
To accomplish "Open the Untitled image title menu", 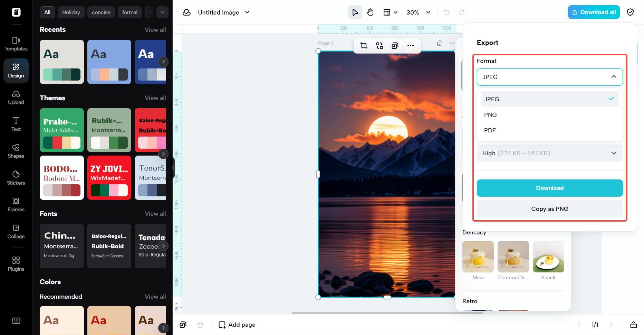I will (247, 12).
